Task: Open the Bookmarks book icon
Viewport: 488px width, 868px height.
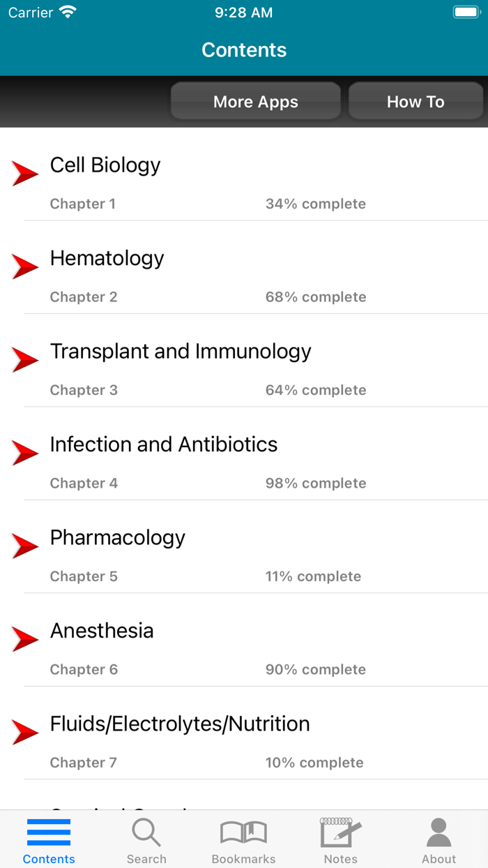Action: [243, 833]
